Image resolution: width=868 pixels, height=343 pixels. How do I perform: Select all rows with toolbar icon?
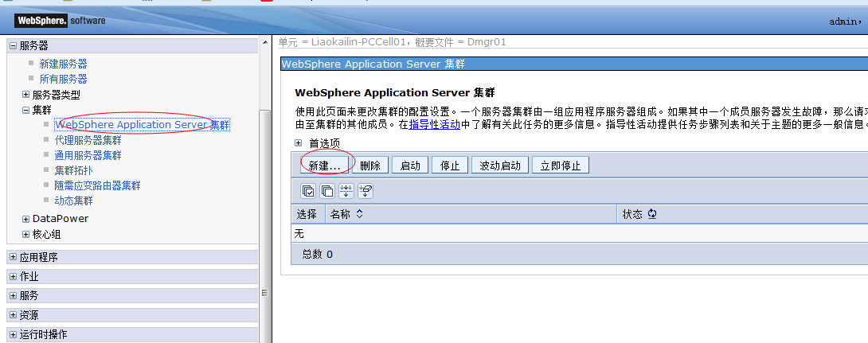[308, 192]
